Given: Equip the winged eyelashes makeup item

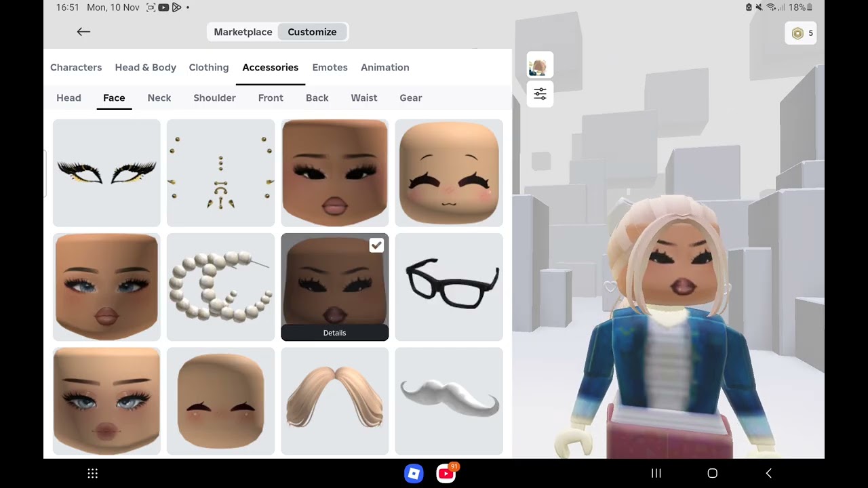Looking at the screenshot, I should [x=106, y=173].
